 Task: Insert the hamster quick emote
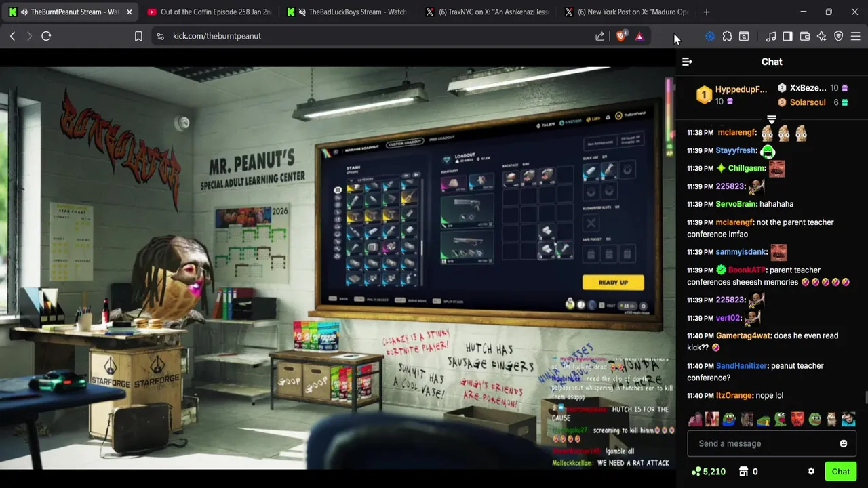pyautogui.click(x=831, y=420)
